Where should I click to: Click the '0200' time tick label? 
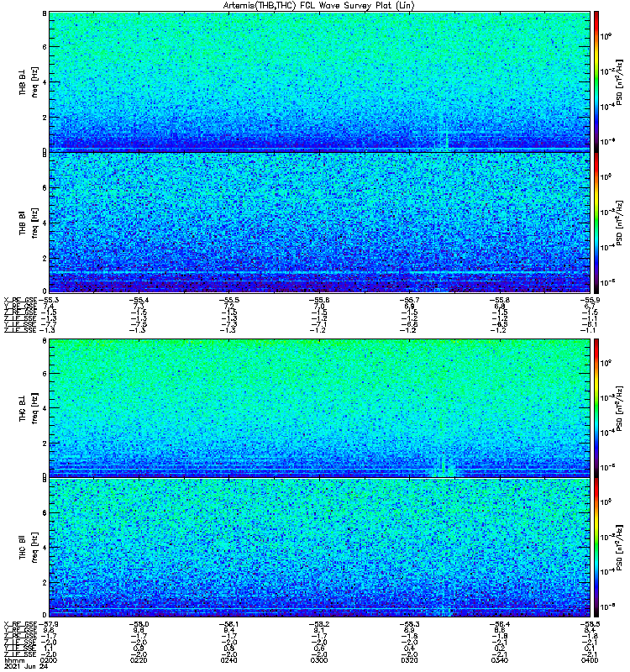point(48,660)
